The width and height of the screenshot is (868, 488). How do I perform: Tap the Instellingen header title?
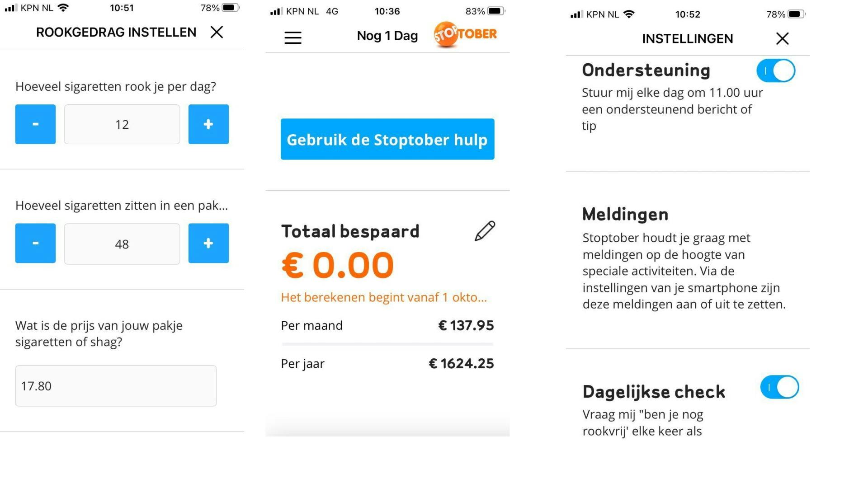tap(688, 38)
